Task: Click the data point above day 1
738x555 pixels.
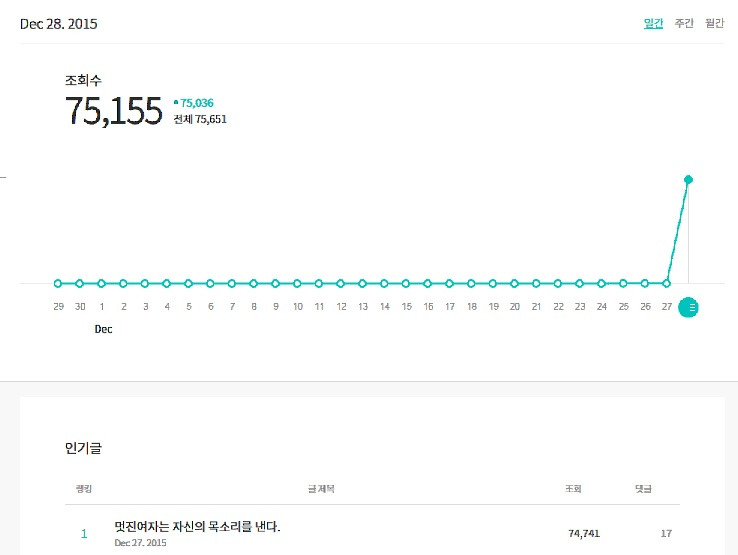Action: pos(102,283)
